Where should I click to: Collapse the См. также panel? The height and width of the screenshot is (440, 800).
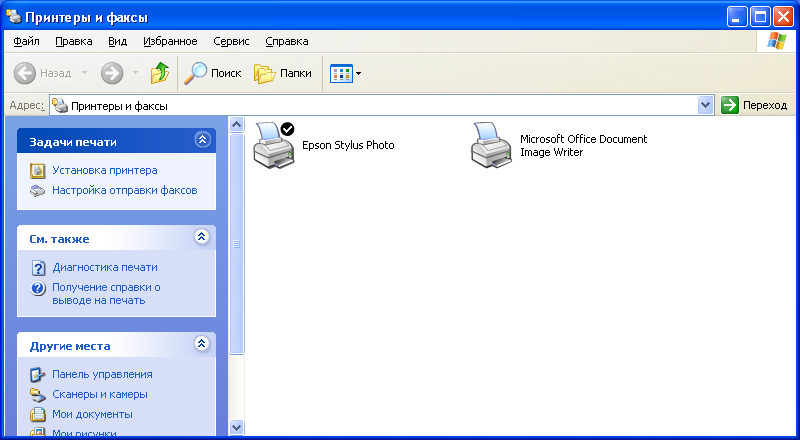click(x=202, y=236)
